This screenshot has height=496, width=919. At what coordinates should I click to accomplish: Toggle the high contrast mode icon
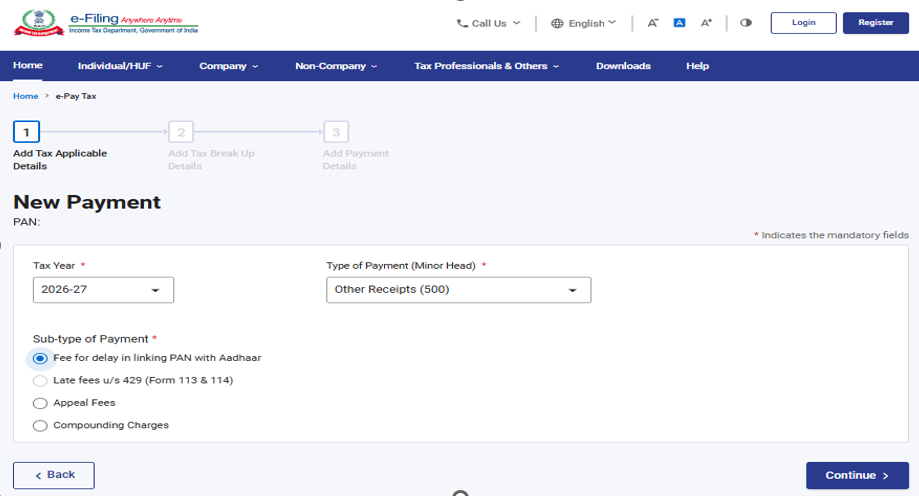click(x=746, y=23)
